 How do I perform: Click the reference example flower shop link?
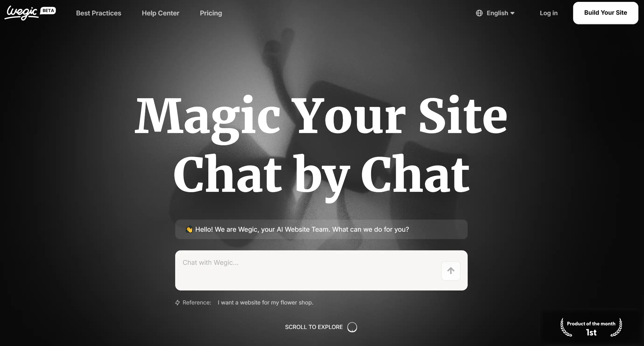click(x=265, y=303)
